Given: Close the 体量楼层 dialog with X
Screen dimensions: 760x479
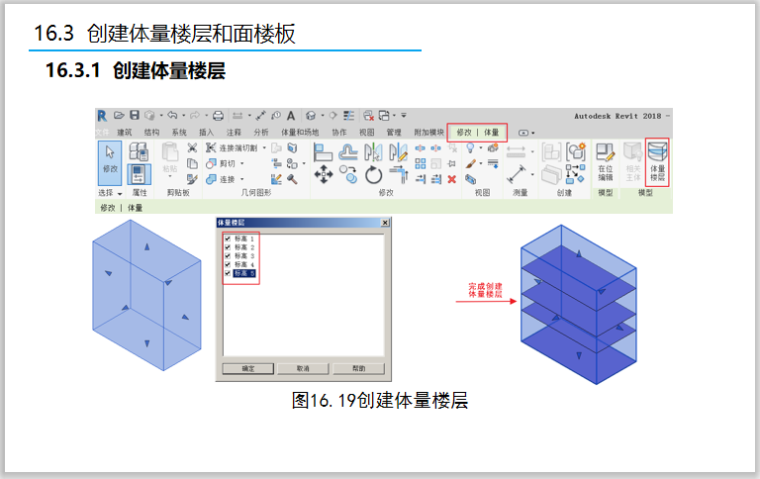Looking at the screenshot, I should tap(385, 222).
